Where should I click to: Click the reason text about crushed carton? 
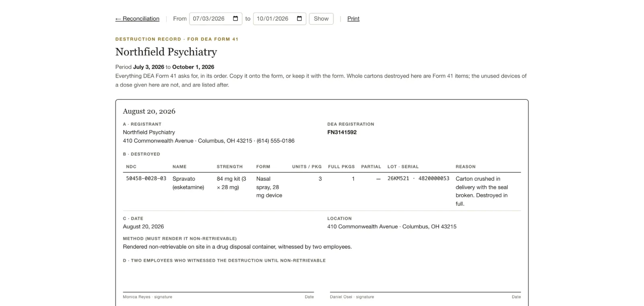click(482, 191)
